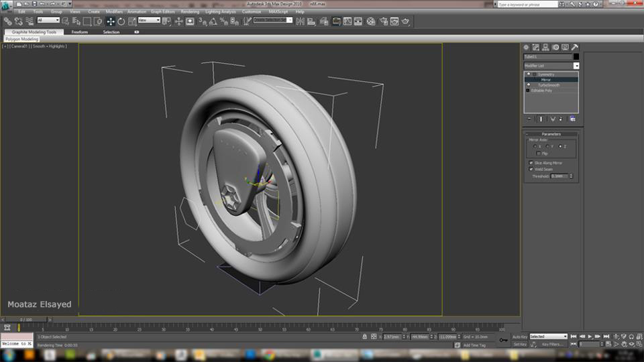
Task: Select Y mirror axis radio button
Action: (x=547, y=147)
